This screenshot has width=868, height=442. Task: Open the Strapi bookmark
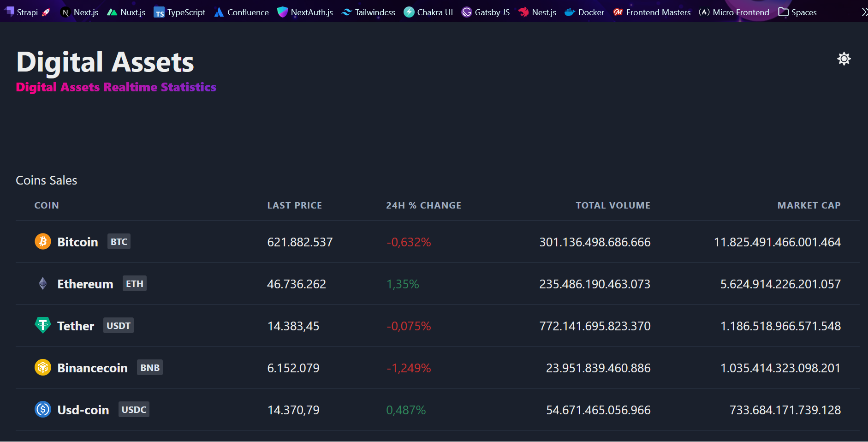27,12
